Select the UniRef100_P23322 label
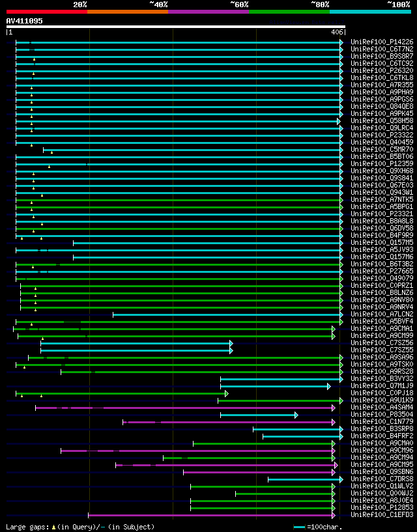The height and width of the screenshot is (532, 417). [382, 135]
